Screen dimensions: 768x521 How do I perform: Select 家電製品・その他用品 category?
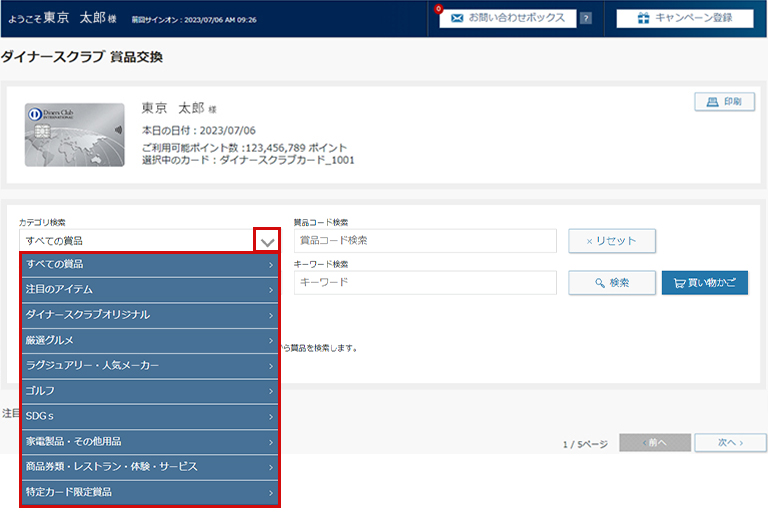150,441
